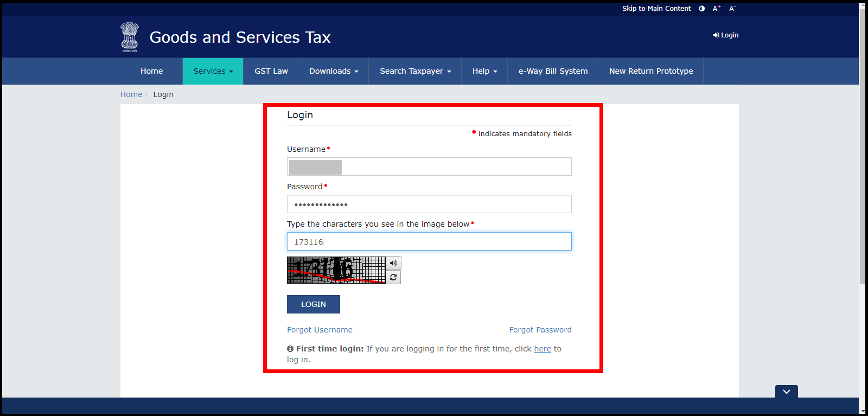Screen dimensions: 868x416
Task: Open the Forgot Password link
Action: [540, 330]
